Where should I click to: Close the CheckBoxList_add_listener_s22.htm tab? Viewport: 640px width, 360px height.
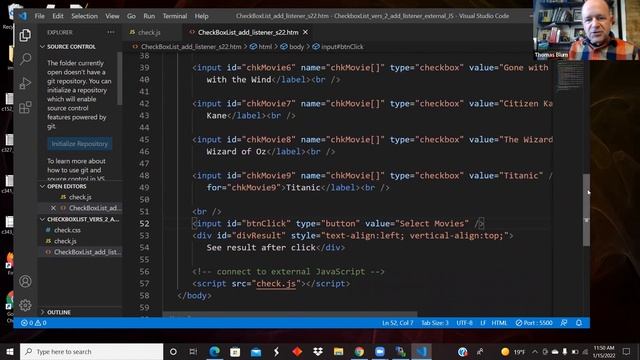(305, 32)
